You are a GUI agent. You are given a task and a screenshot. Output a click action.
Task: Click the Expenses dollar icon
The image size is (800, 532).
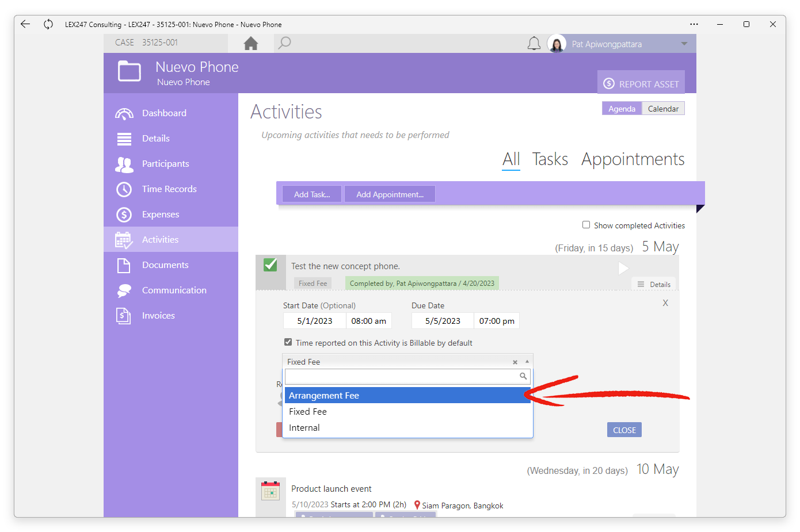(124, 215)
